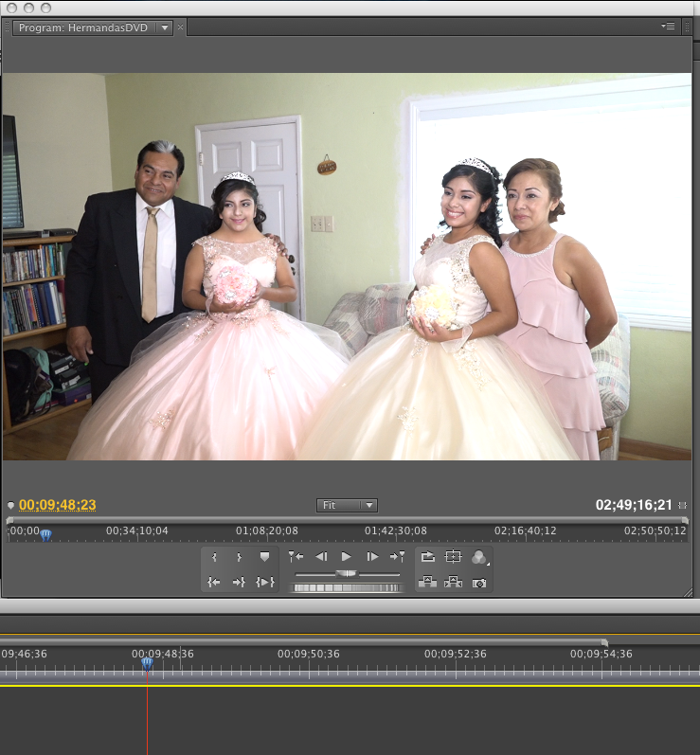Go to the previous marker

(296, 557)
